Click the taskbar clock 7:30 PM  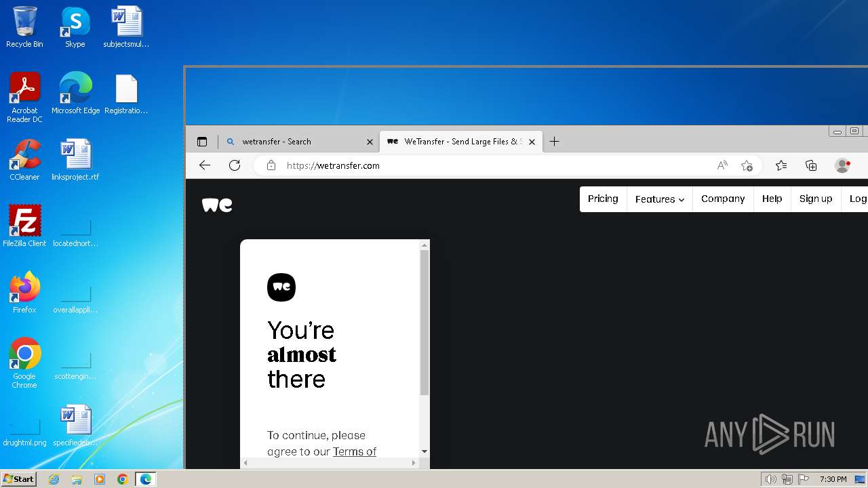coord(833,479)
